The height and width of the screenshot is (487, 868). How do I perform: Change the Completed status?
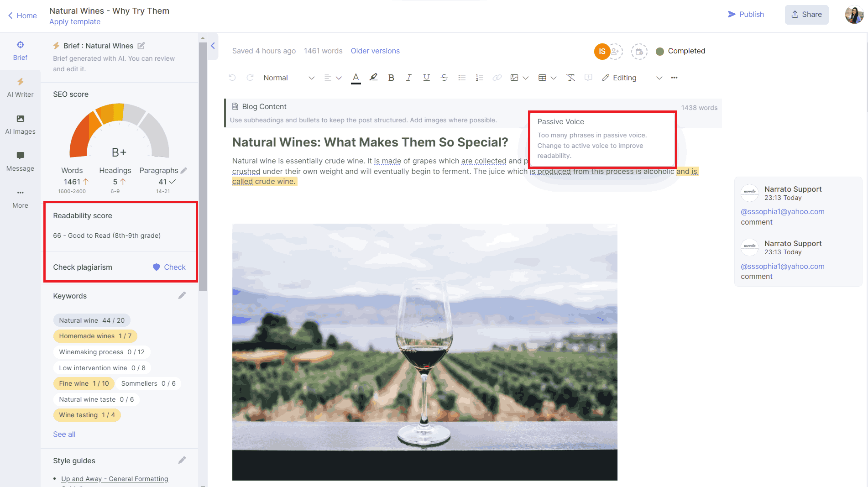pos(680,51)
